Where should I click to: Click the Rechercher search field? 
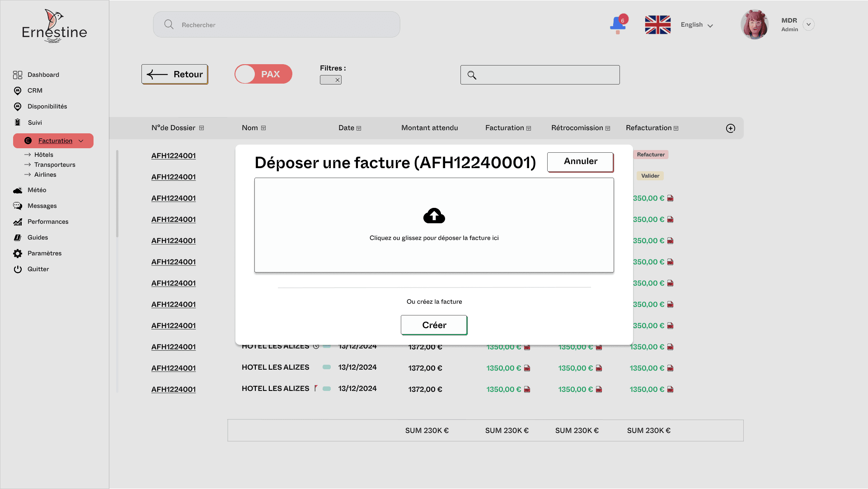pyautogui.click(x=277, y=25)
